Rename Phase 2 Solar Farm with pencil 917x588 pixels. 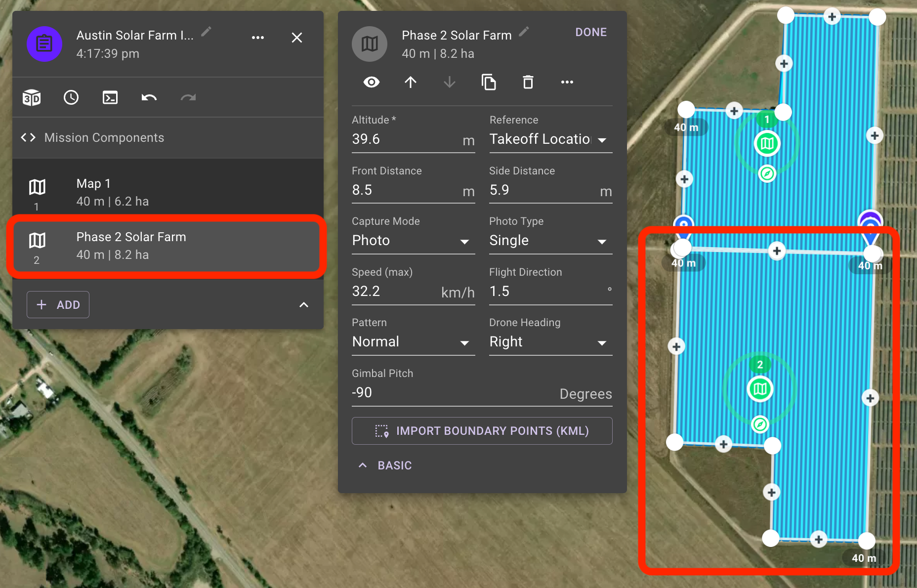point(524,32)
